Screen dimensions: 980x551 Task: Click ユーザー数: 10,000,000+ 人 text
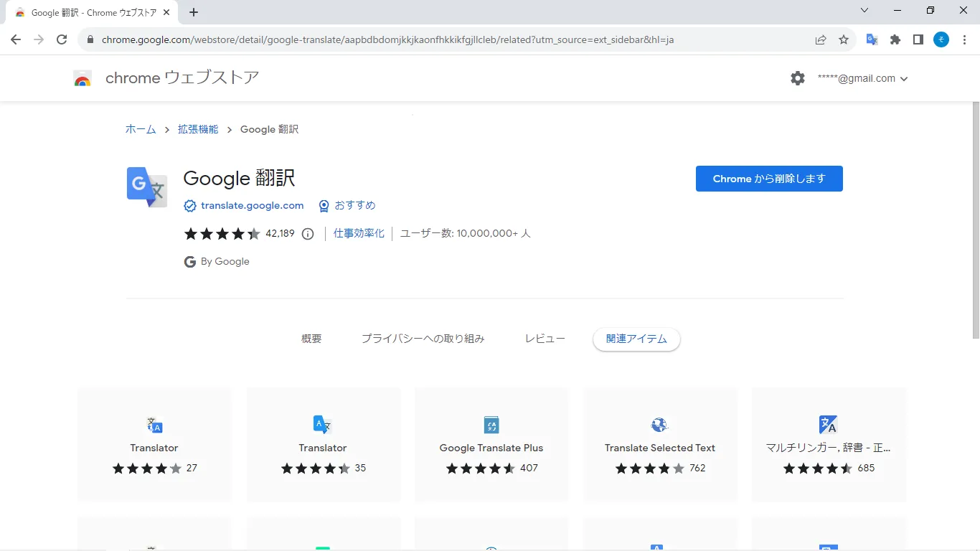(x=466, y=233)
